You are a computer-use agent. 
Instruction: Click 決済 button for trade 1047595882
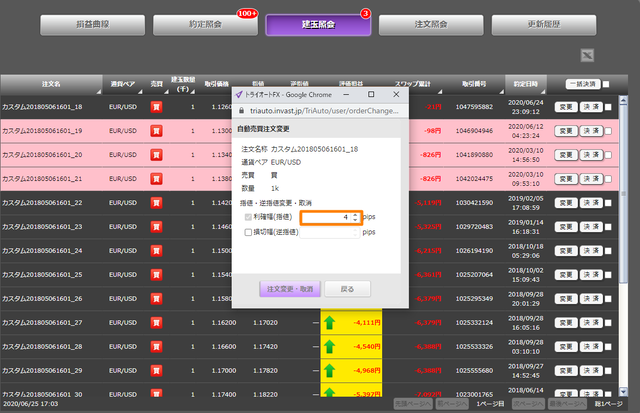click(x=591, y=107)
